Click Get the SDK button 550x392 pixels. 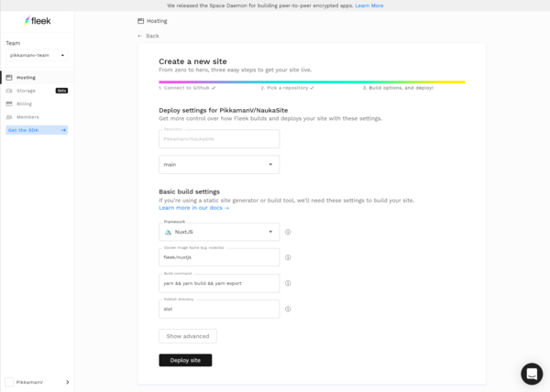pos(37,130)
